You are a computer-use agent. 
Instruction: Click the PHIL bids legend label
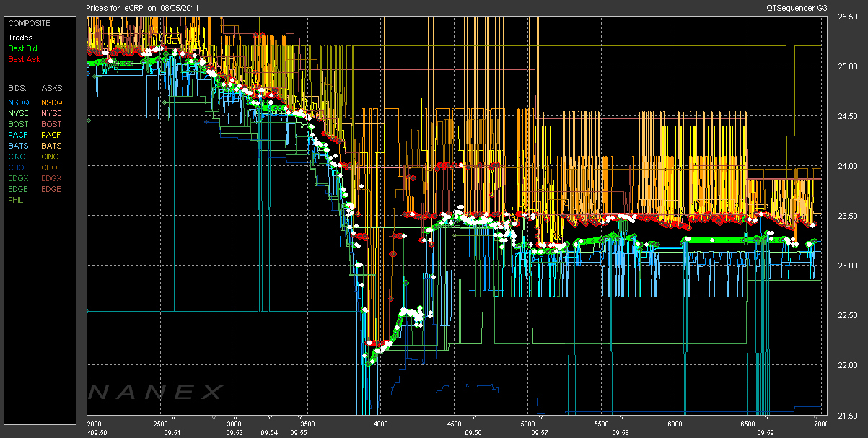pyautogui.click(x=17, y=200)
